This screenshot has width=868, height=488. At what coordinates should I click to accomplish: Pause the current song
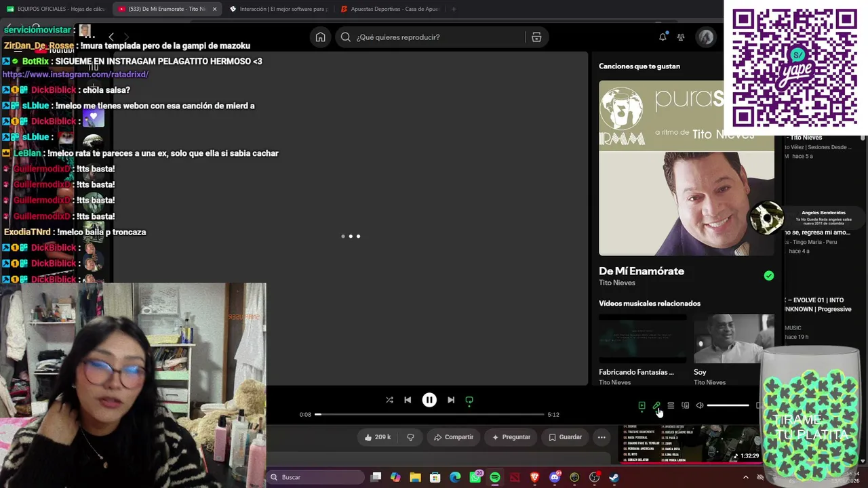(x=429, y=400)
